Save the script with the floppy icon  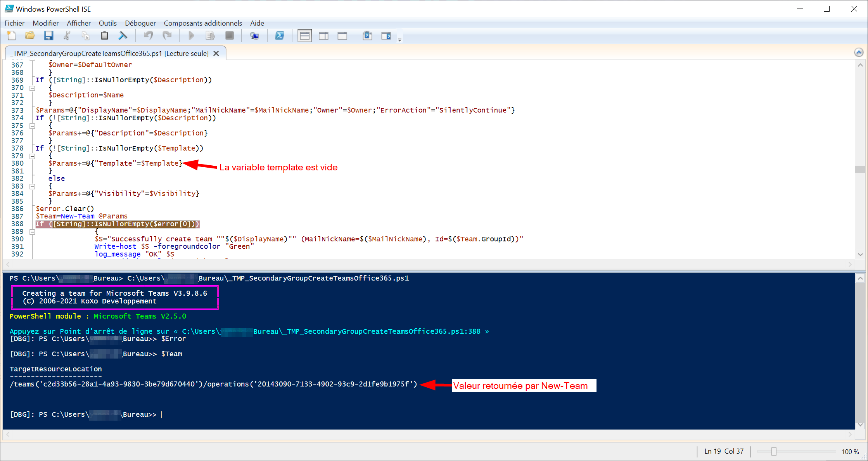click(x=48, y=36)
